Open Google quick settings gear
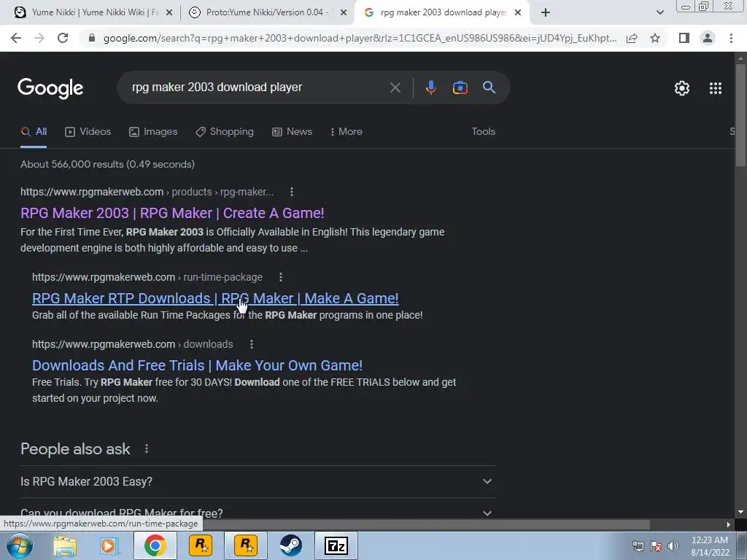Image resolution: width=747 pixels, height=560 pixels. click(x=682, y=88)
